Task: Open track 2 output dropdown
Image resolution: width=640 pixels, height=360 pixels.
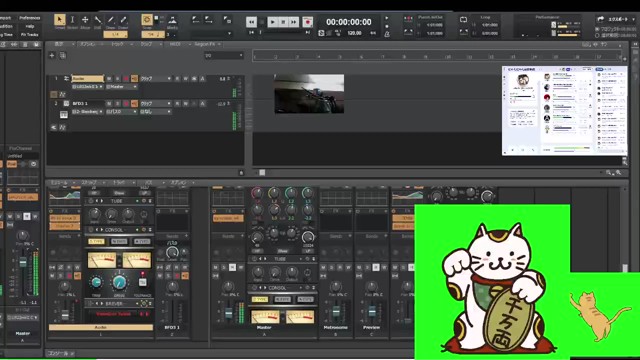Action: click(x=122, y=112)
